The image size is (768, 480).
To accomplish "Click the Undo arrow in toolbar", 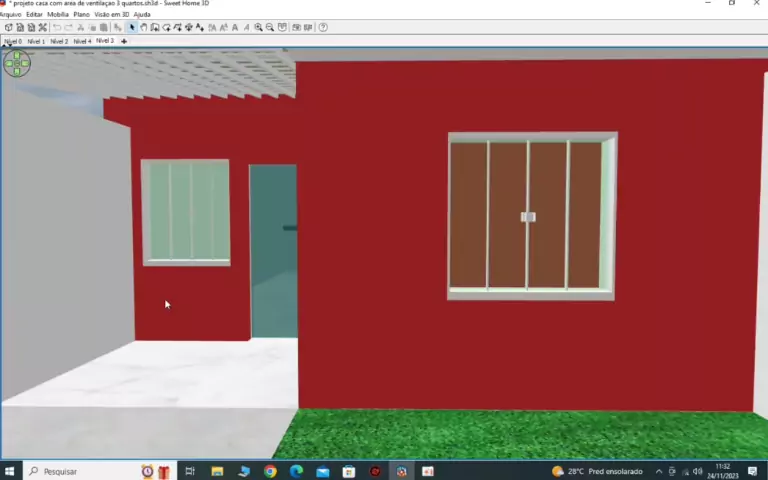I will pos(56,27).
